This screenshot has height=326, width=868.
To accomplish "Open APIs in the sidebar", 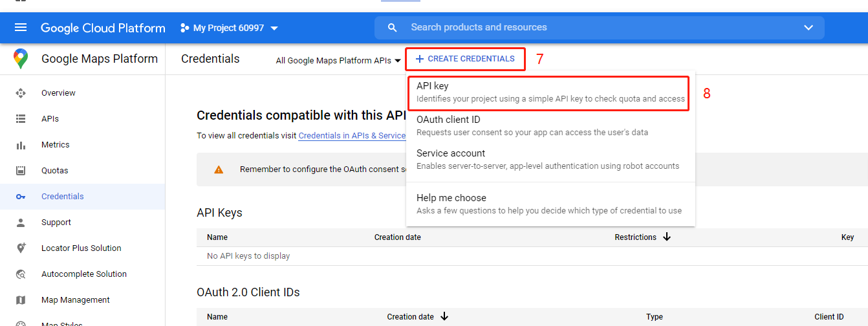I will [x=50, y=119].
